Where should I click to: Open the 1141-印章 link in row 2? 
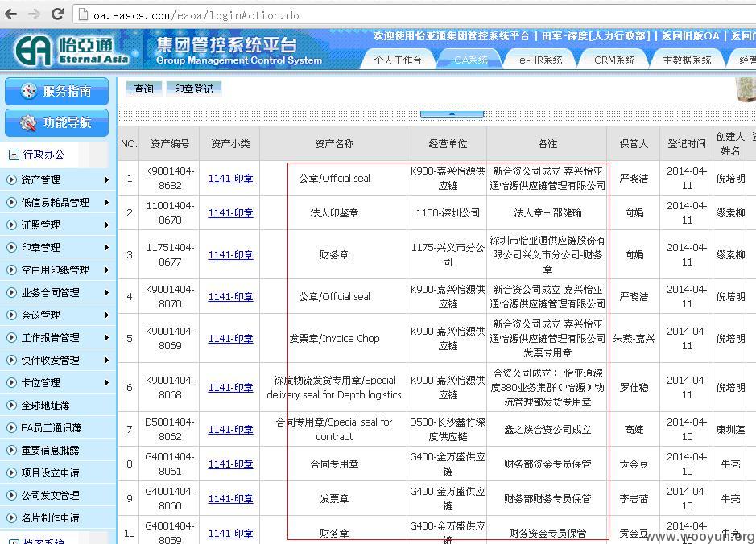(230, 213)
